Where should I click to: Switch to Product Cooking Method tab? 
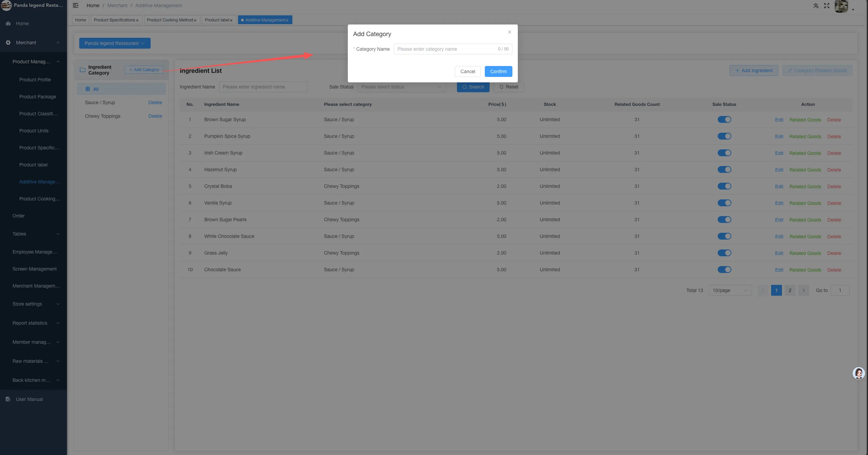[x=170, y=20]
